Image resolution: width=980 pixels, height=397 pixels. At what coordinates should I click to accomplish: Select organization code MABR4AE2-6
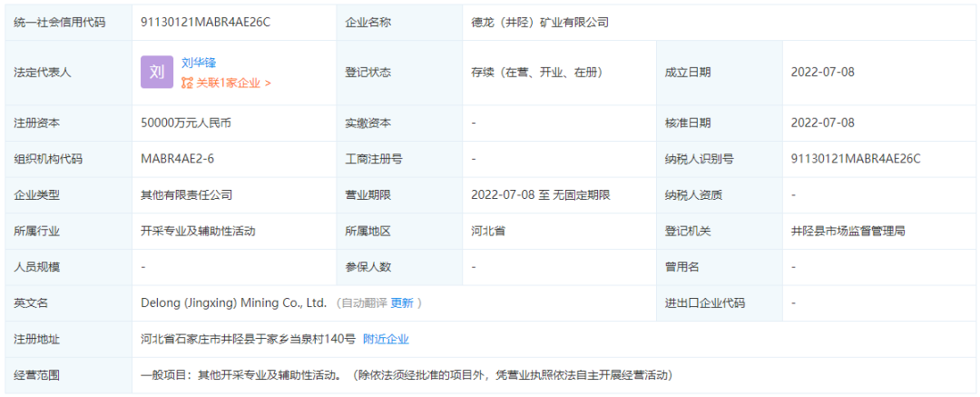point(178,159)
